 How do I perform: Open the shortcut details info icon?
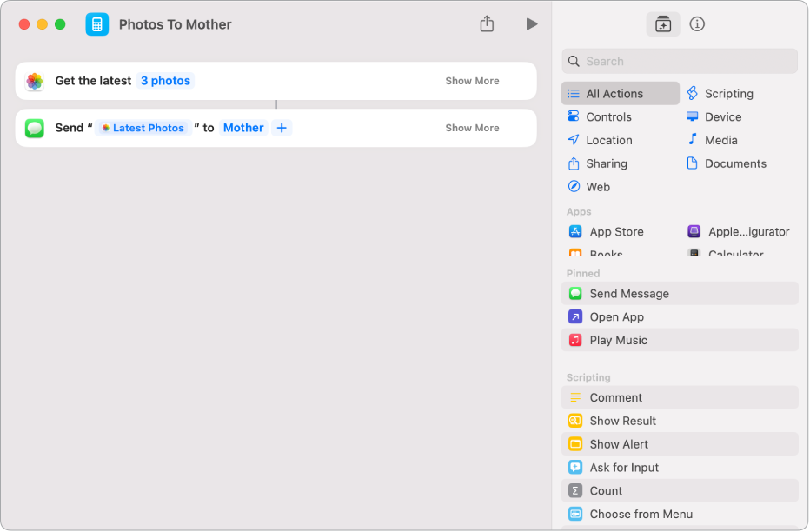(x=697, y=24)
